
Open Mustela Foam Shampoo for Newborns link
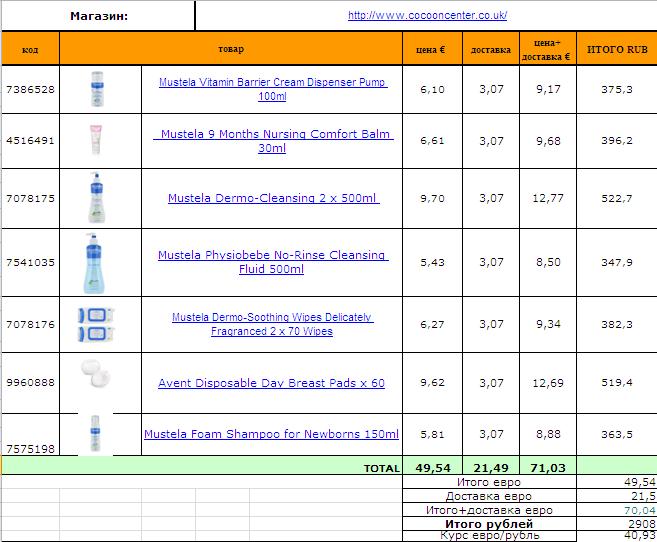point(271,434)
